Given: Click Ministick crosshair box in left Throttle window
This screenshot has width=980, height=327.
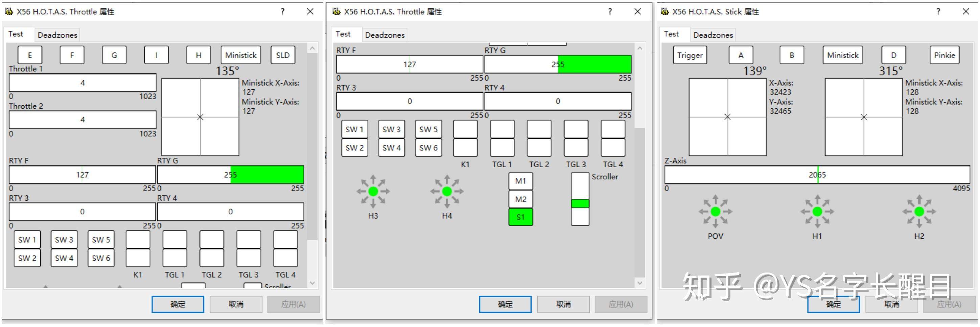Looking at the screenshot, I should coord(200,117).
